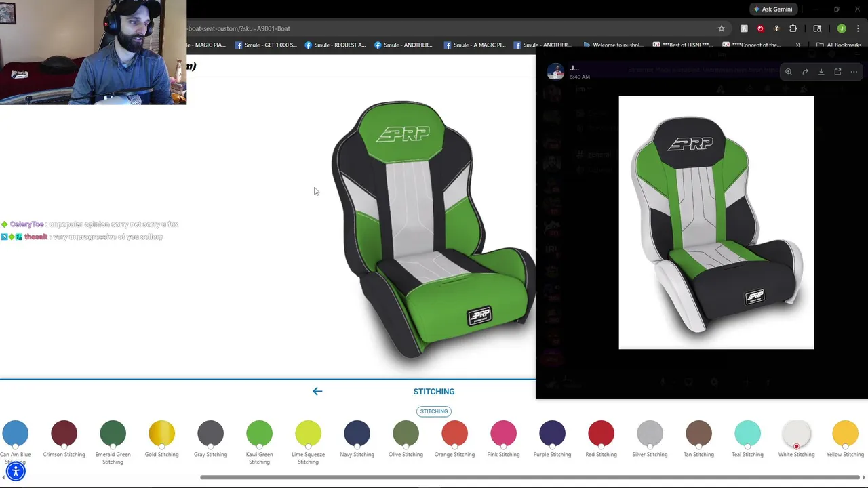Click the seat image in the viewer
The height and width of the screenshot is (488, 868).
(x=716, y=222)
